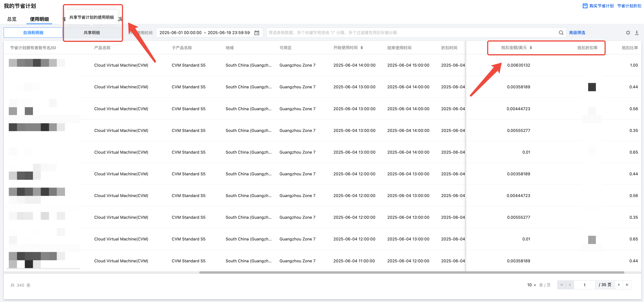This screenshot has width=644, height=302.
Task: Switch to 总览 tab
Action: tap(12, 19)
